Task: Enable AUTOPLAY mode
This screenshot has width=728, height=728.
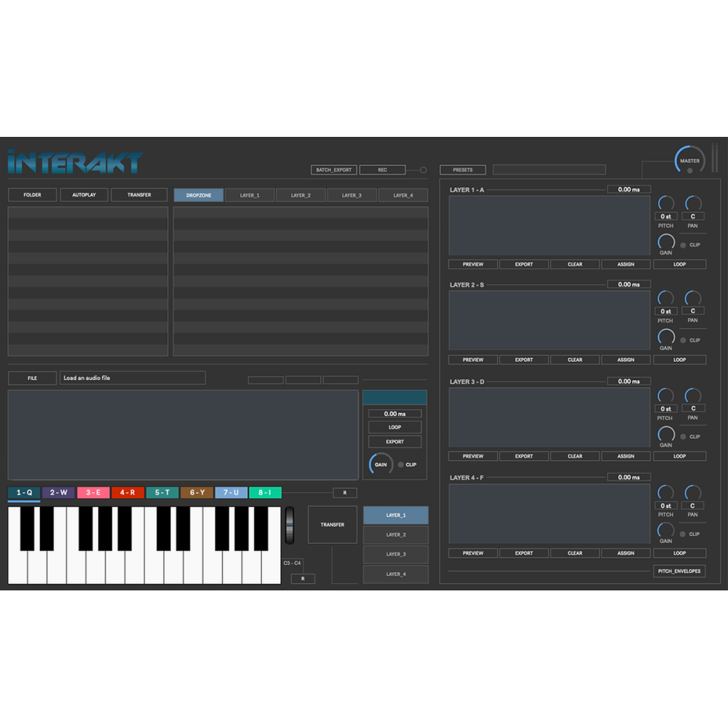Action: pos(84,194)
